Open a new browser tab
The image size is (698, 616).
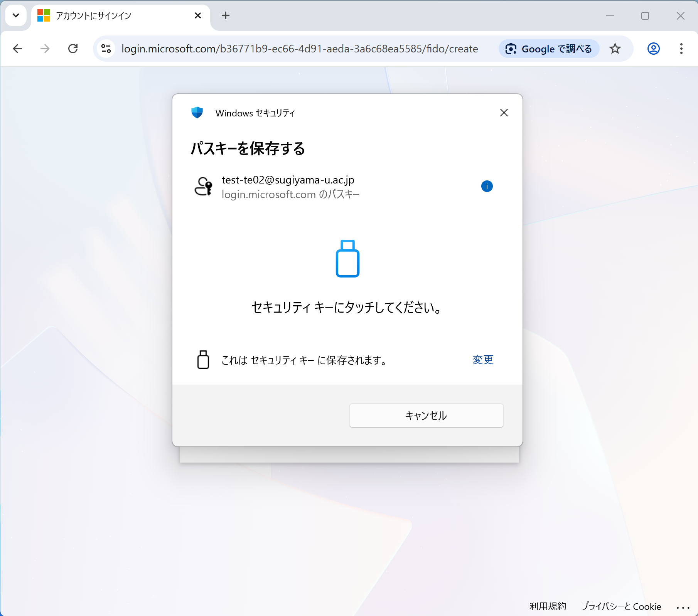click(x=226, y=16)
